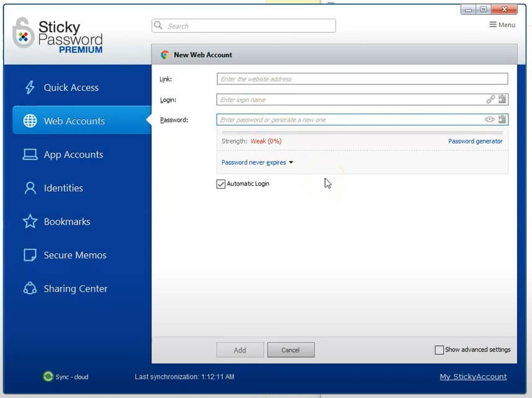Expand the Password never expires dropdown
Viewport: 532px width, 398px height.
point(257,163)
